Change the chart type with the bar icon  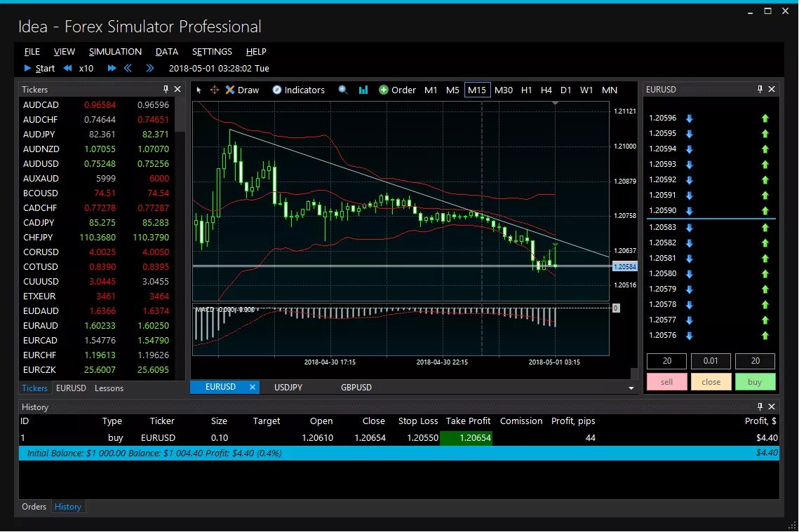(x=363, y=90)
